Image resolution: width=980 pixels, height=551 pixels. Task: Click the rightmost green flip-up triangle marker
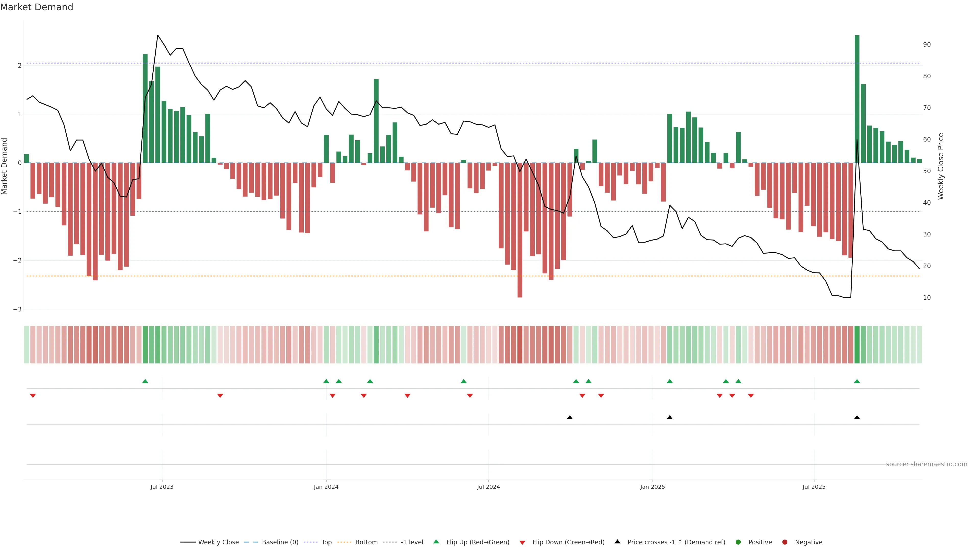tap(857, 381)
